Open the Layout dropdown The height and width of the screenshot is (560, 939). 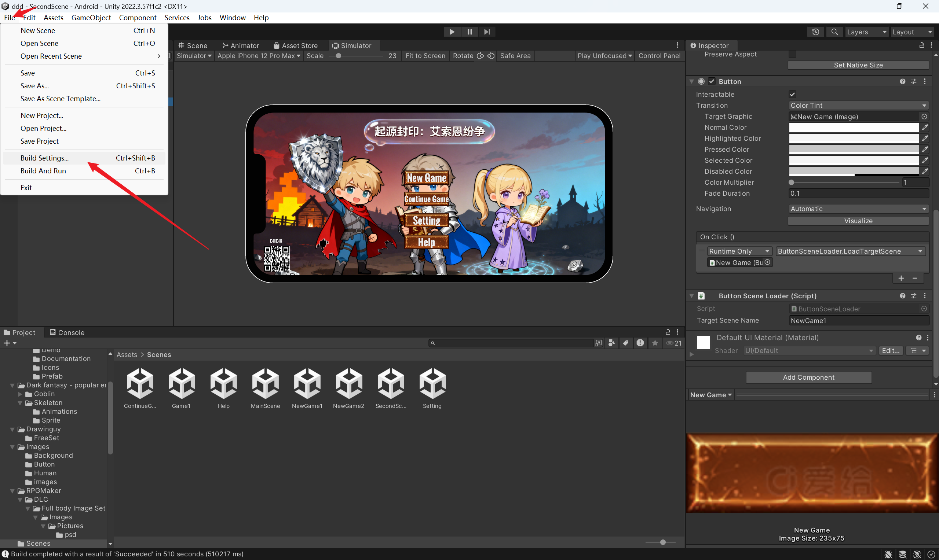pos(913,32)
